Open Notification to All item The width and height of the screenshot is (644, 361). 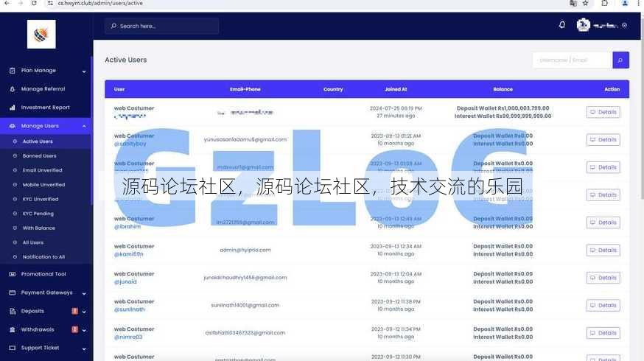click(x=45, y=256)
